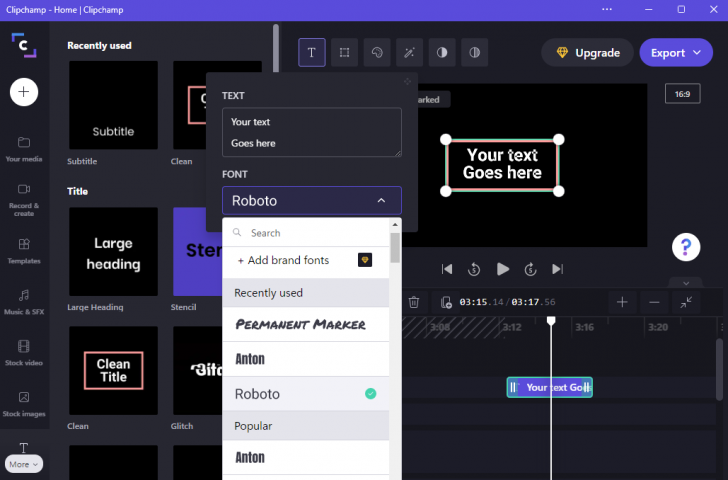The height and width of the screenshot is (480, 728).
Task: Click the Popular font group header
Action: point(306,426)
